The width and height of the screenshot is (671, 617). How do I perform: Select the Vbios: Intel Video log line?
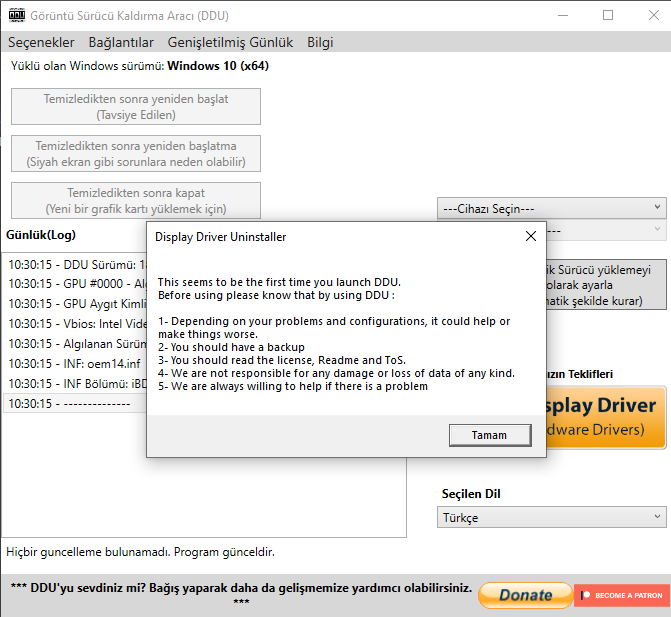point(77,324)
